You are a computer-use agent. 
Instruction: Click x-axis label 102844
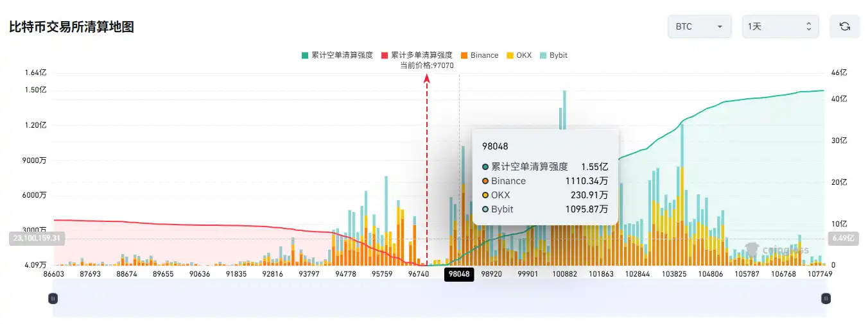tap(638, 274)
